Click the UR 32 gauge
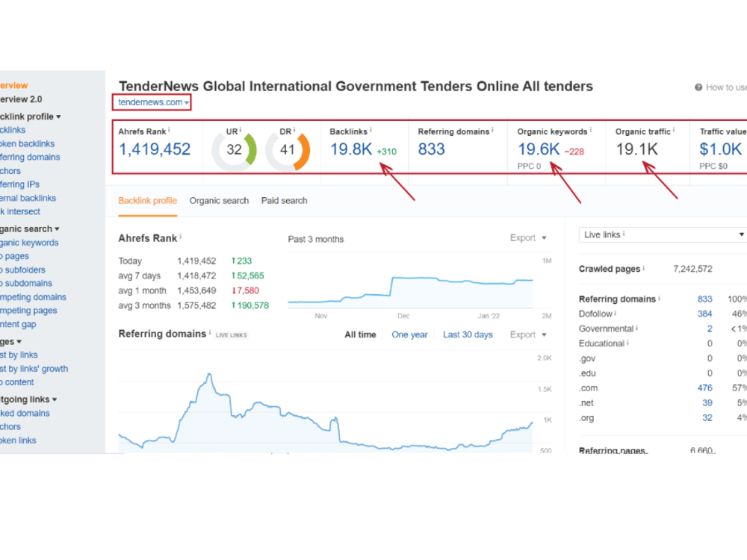Image resolution: width=747 pixels, height=560 pixels. (234, 151)
